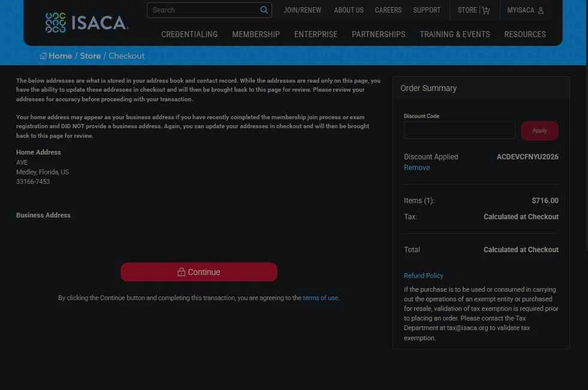Click the $716.00 items amount
This screenshot has width=588, height=390.
(x=545, y=201)
